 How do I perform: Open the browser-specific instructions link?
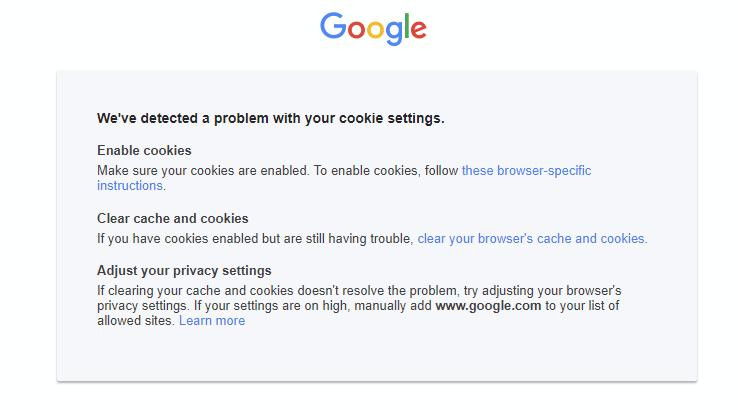[x=526, y=171]
